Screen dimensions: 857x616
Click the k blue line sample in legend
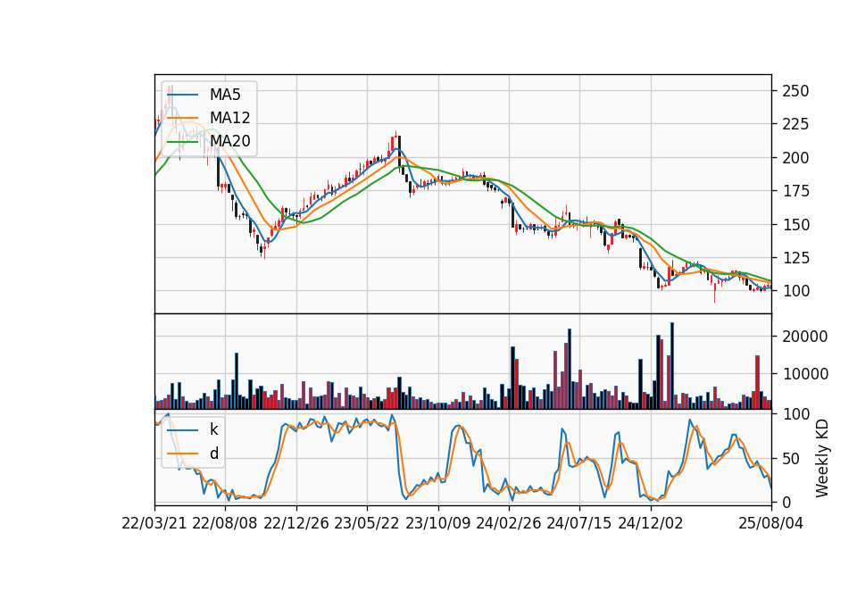click(x=182, y=429)
